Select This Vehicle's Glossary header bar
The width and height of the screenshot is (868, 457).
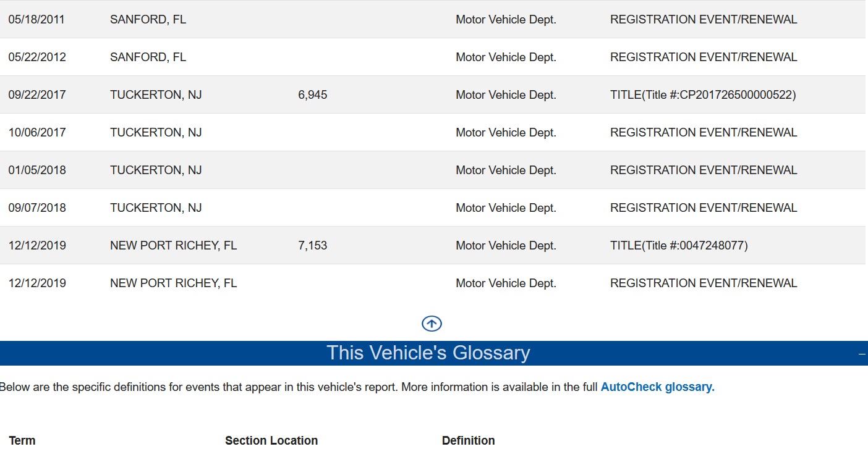click(434, 353)
